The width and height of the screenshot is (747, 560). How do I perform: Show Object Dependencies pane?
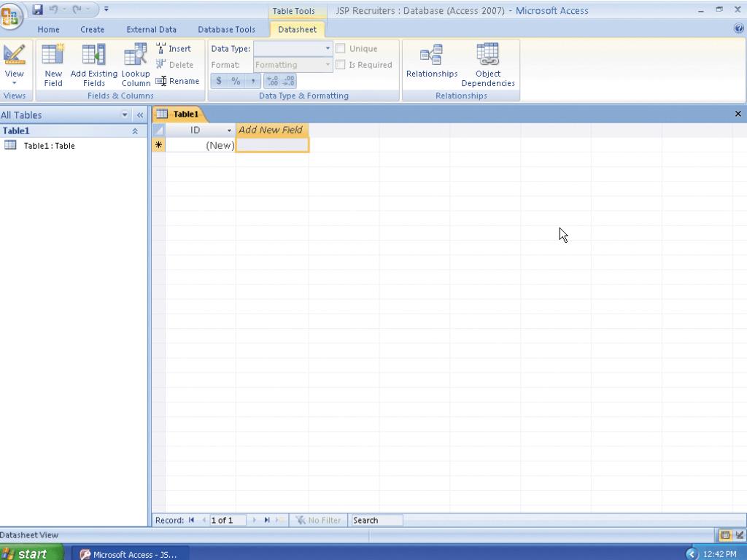pyautogui.click(x=488, y=65)
